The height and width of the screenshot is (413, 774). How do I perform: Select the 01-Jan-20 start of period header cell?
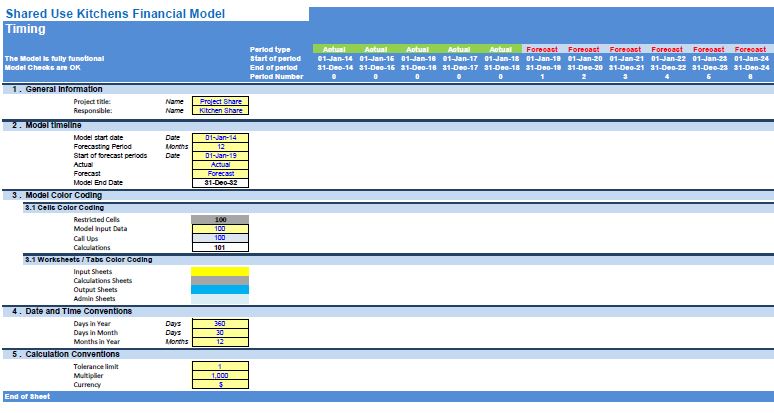[x=584, y=58]
